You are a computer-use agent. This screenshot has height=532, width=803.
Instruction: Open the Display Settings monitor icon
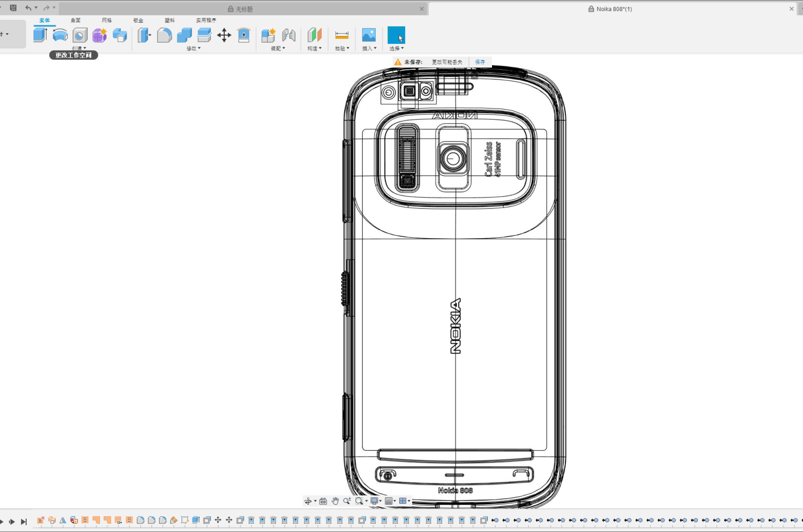point(374,501)
